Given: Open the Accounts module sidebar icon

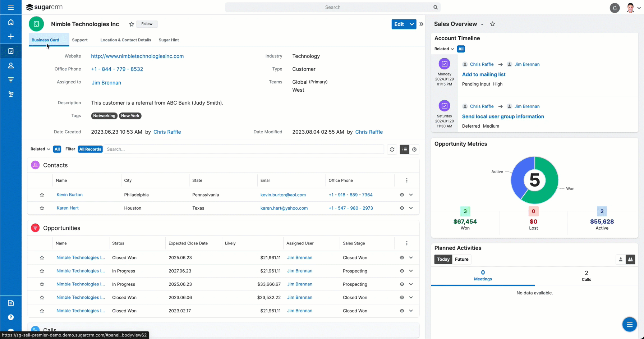Looking at the screenshot, I should [11, 51].
